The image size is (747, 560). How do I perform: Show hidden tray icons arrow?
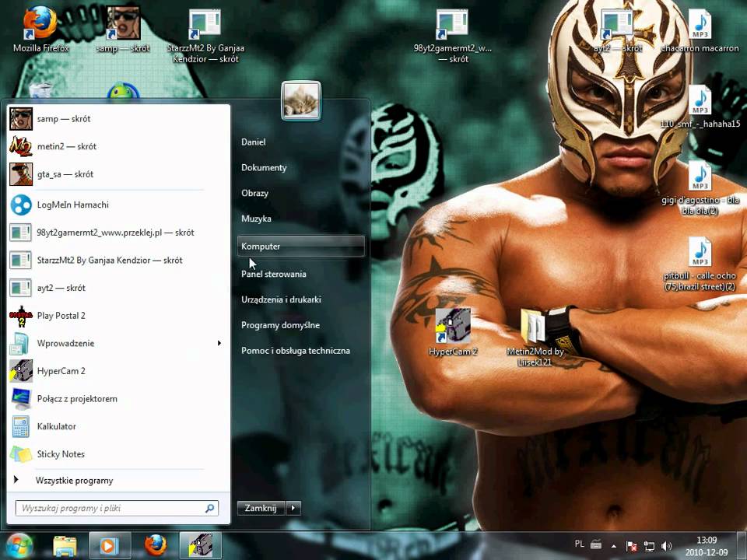[614, 546]
